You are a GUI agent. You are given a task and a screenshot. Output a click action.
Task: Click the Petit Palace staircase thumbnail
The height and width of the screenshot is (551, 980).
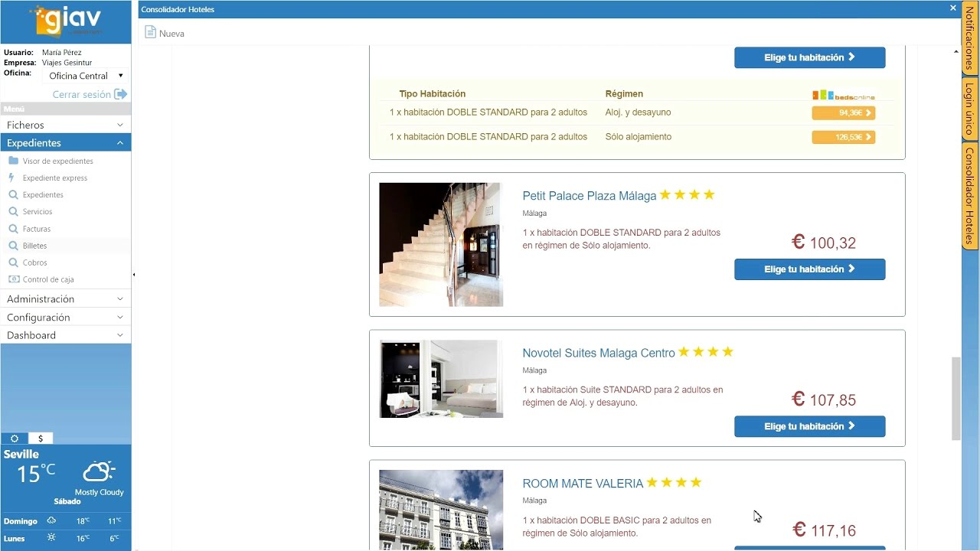pyautogui.click(x=441, y=244)
